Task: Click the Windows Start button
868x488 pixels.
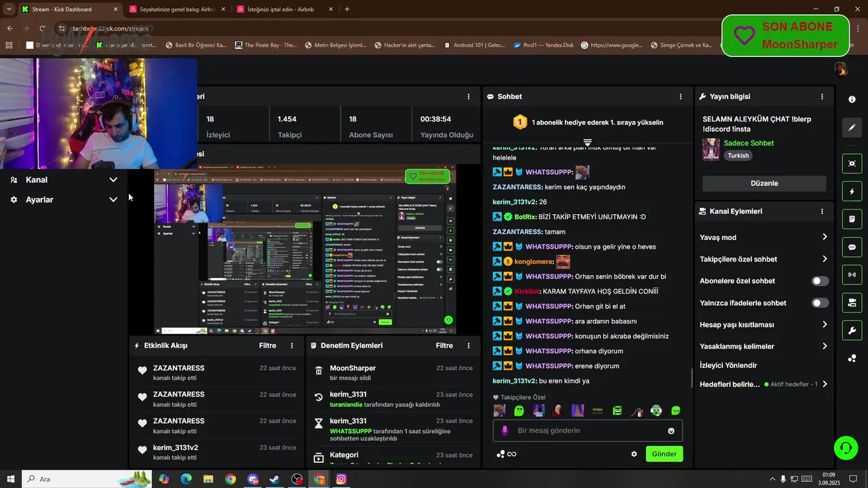Action: (10, 479)
